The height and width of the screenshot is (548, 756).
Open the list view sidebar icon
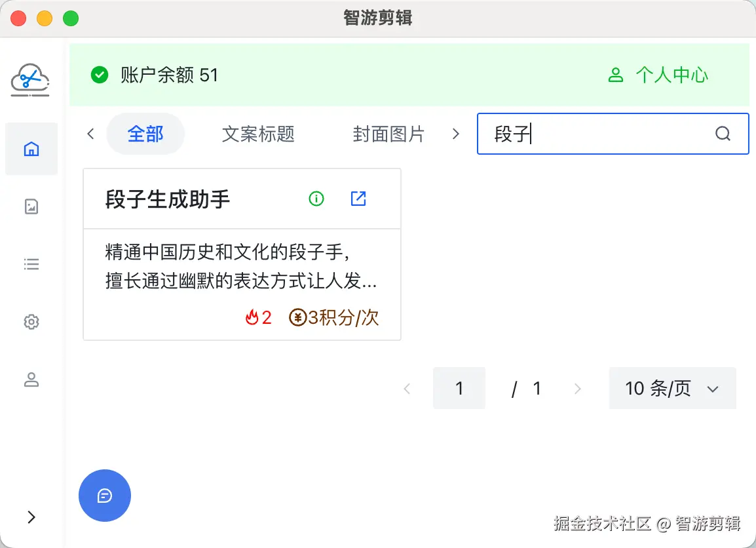(31, 264)
